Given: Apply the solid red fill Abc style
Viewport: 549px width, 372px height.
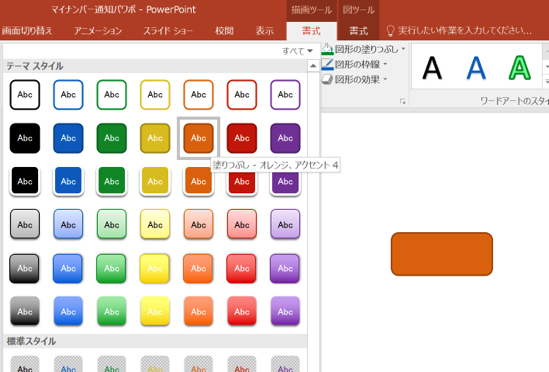Looking at the screenshot, I should click(x=242, y=138).
